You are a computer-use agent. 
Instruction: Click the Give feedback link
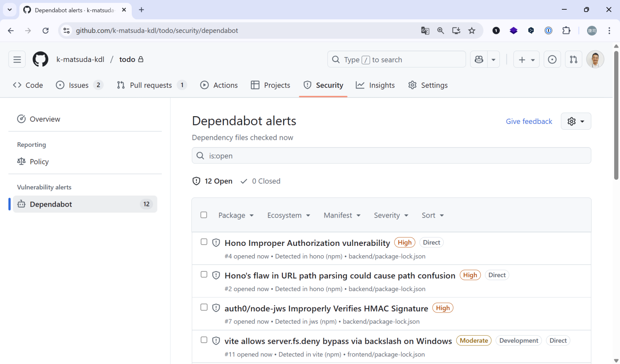pos(529,122)
